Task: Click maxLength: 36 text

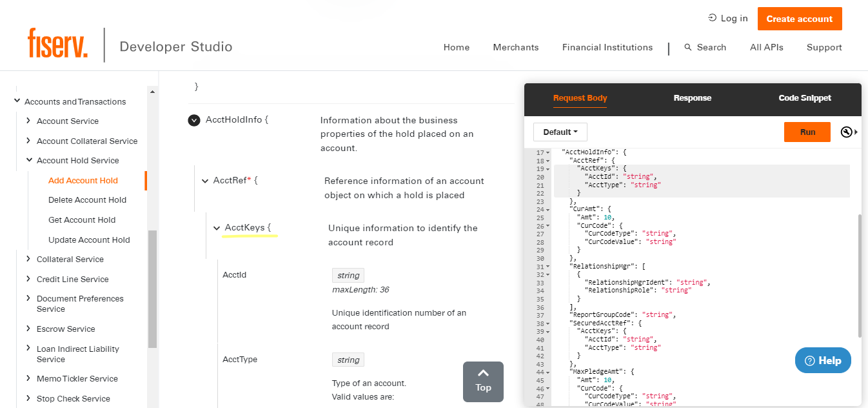Action: pyautogui.click(x=360, y=290)
